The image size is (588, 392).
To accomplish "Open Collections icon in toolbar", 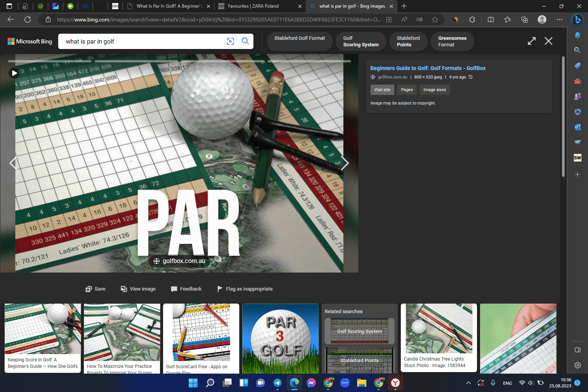I will tap(524, 20).
